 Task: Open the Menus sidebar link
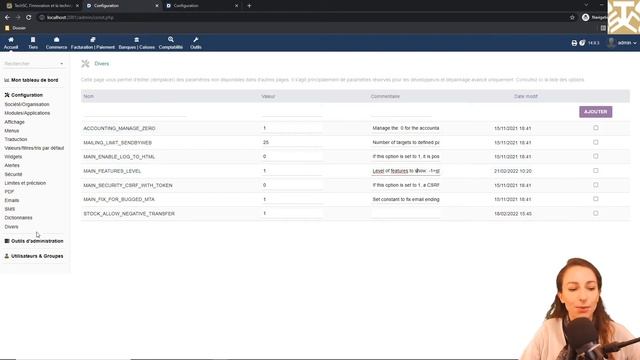(x=12, y=131)
